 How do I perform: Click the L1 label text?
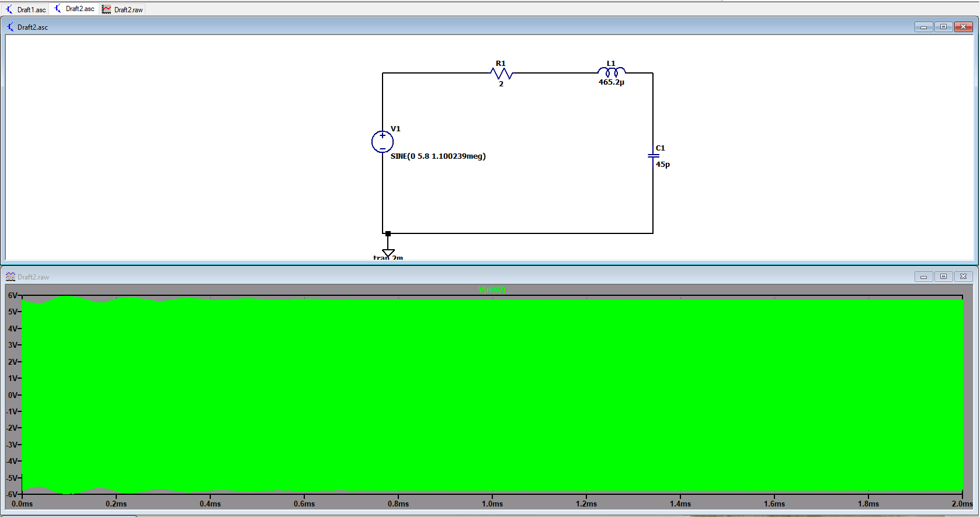(611, 63)
